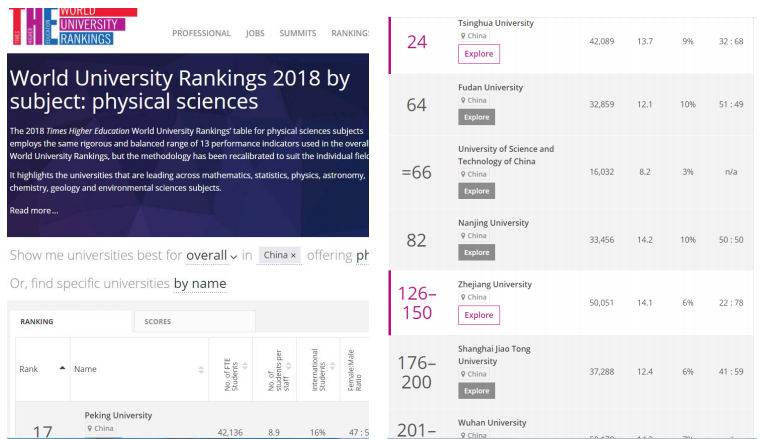Sort by International Students column

tap(319, 370)
